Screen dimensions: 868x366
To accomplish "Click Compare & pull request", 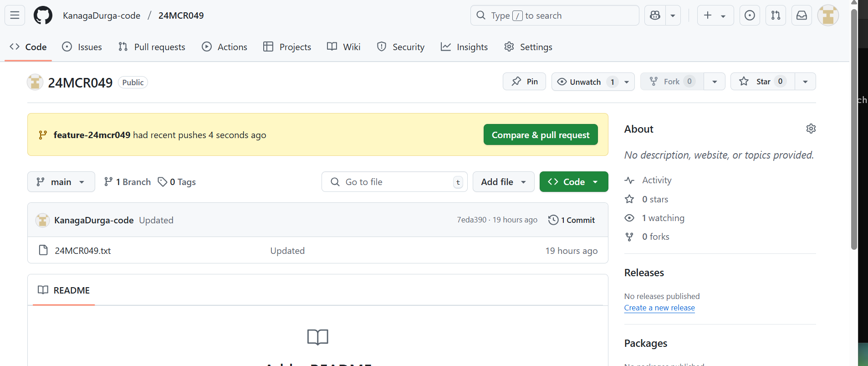I will point(541,134).
